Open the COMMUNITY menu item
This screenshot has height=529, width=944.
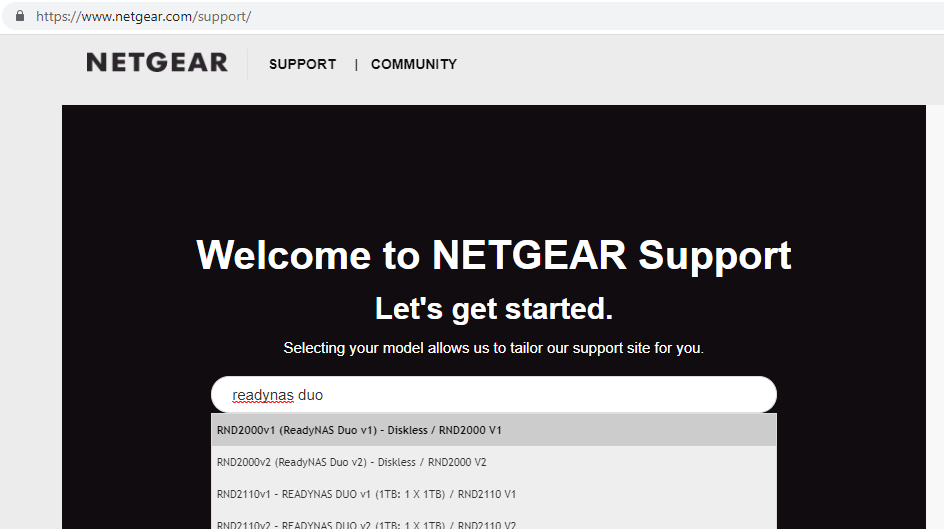tap(414, 64)
